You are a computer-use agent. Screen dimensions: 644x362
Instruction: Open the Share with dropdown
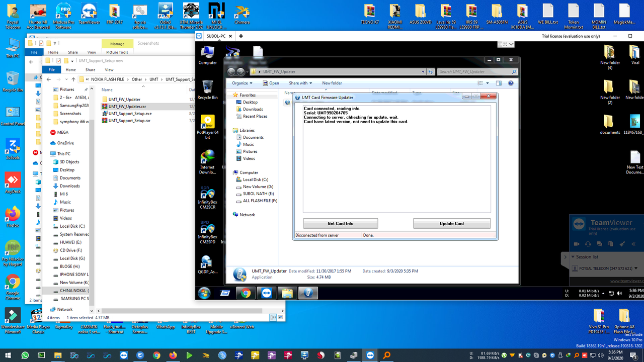coord(300,83)
